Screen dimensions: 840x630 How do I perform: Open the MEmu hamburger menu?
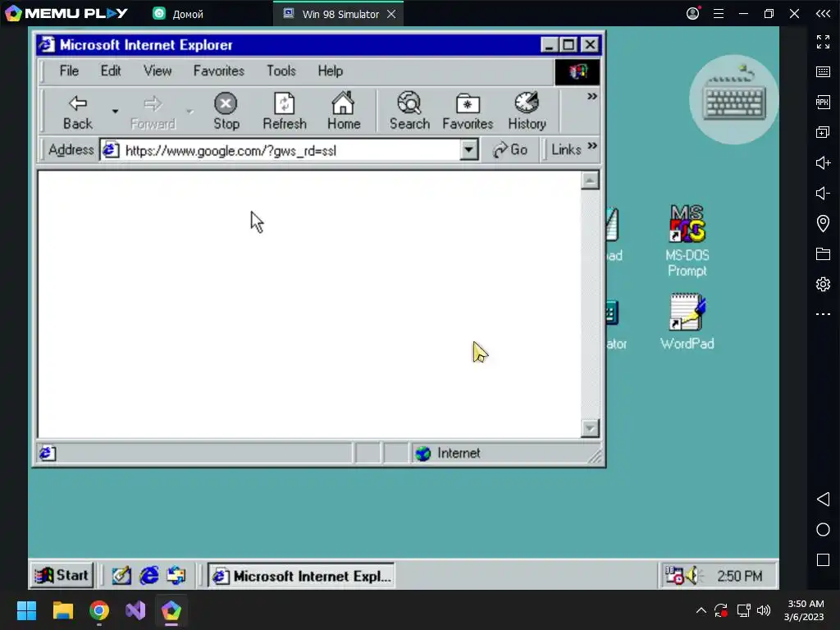(719, 13)
